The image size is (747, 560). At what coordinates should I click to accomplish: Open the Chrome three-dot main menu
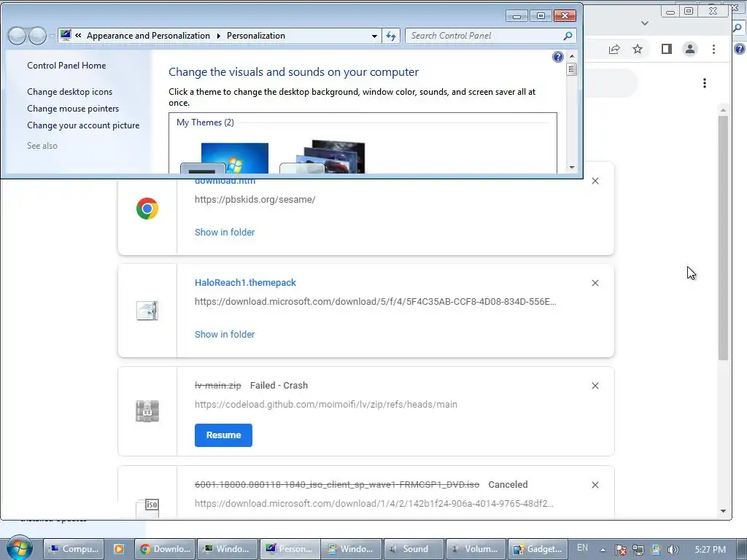(x=713, y=49)
